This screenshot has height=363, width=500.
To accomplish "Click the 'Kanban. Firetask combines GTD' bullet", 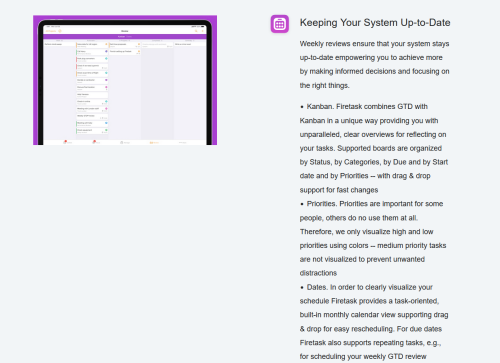I will [373, 148].
